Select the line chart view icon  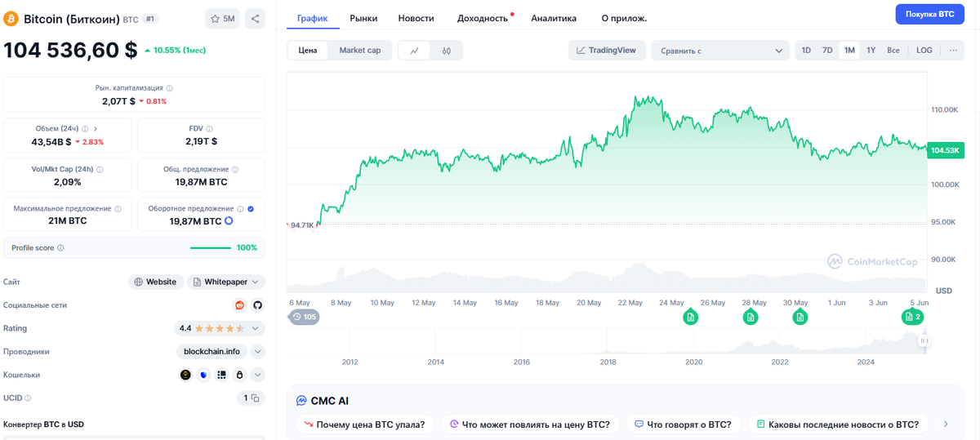pyautogui.click(x=415, y=51)
